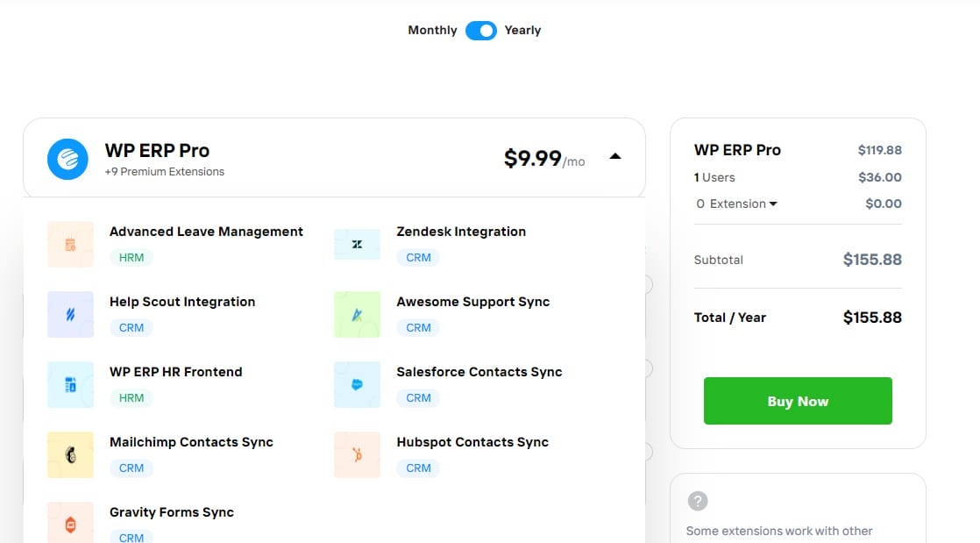
Task: Click the $119.88 price in summary
Action: pos(879,150)
